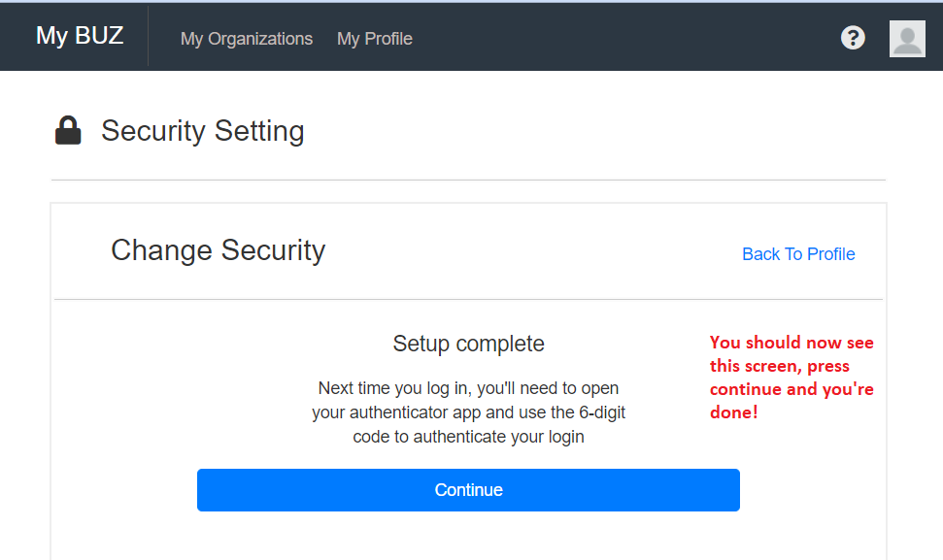Screen dimensions: 943x560
Task: Click the "6-digit" text in the instructions
Action: point(601,412)
